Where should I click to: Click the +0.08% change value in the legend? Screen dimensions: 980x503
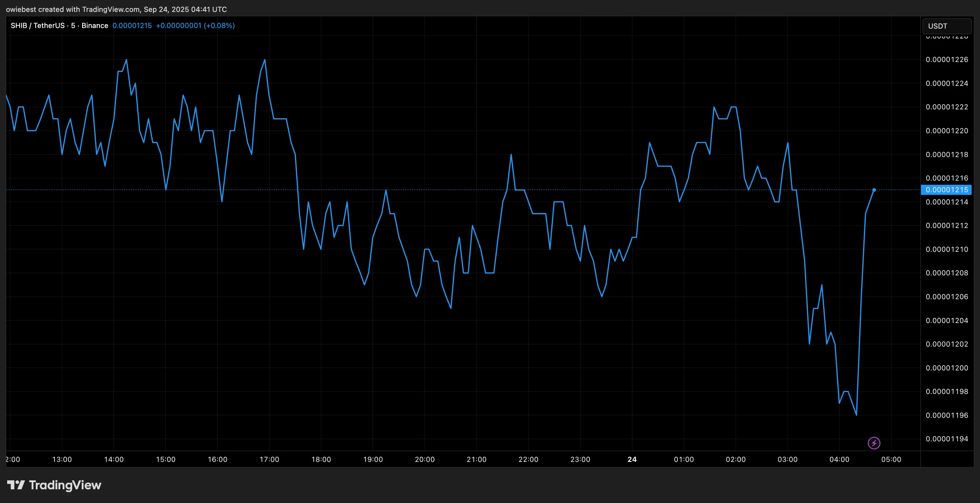tap(219, 25)
